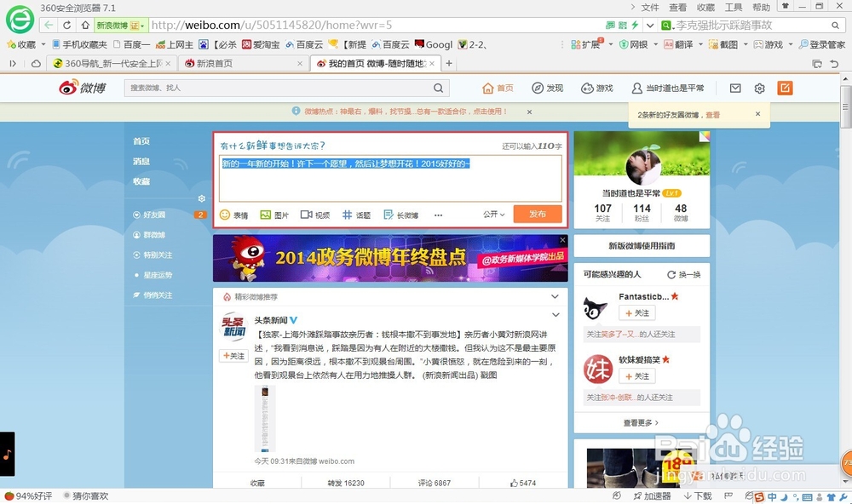Screen dimensions: 852x504
Task: Click profile avatar photo in right card
Action: pyautogui.click(x=642, y=167)
